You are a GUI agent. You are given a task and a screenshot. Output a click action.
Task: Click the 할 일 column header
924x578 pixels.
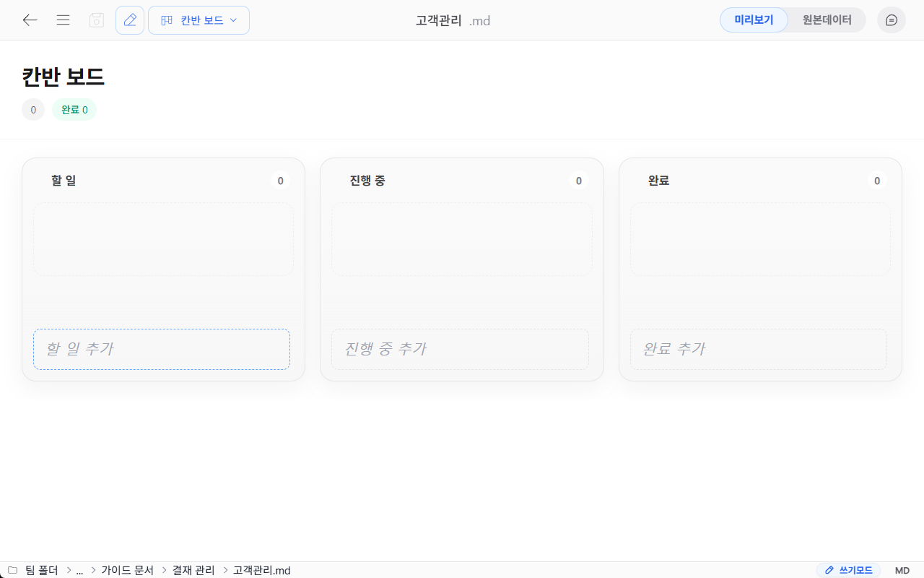[x=64, y=181]
